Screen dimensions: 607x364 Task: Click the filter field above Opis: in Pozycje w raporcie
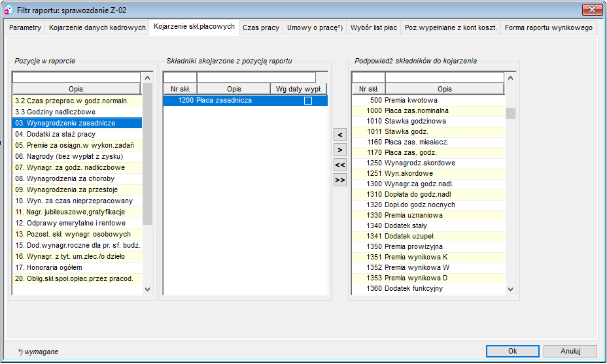click(77, 78)
